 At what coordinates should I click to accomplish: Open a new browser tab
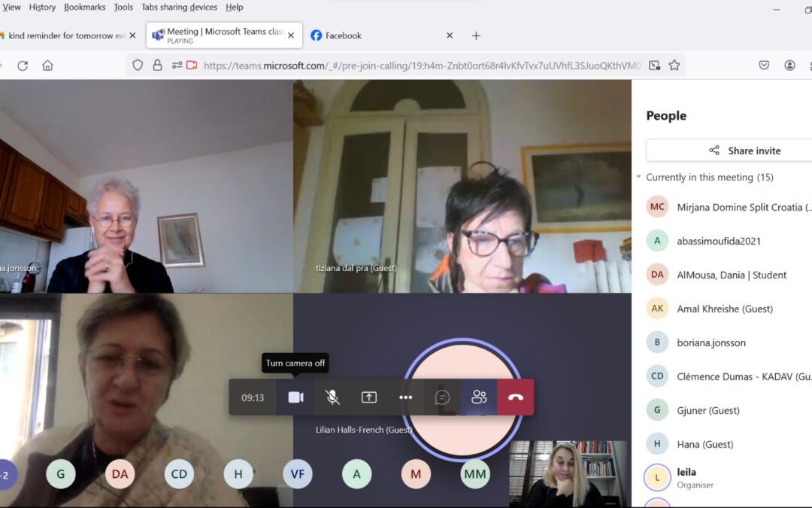476,35
